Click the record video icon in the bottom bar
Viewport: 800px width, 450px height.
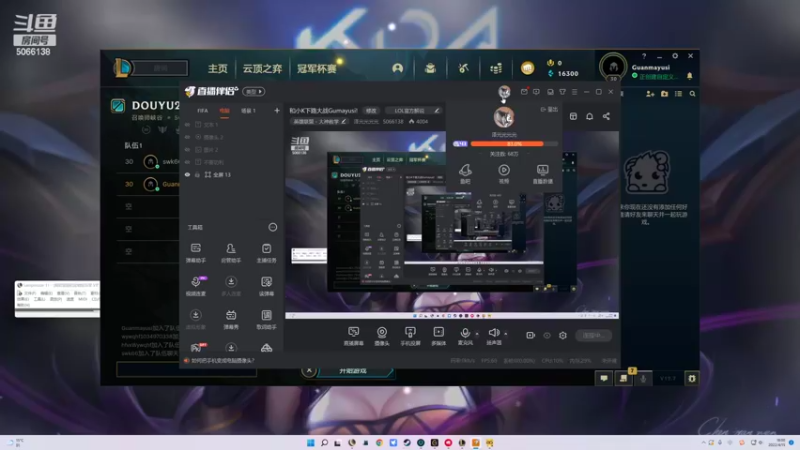pyautogui.click(x=531, y=335)
